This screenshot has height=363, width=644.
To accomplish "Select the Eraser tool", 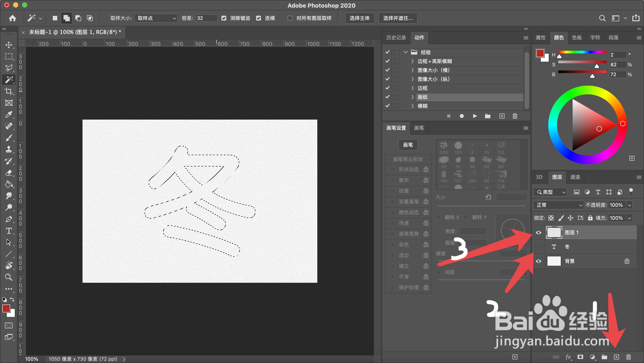I will 9,173.
